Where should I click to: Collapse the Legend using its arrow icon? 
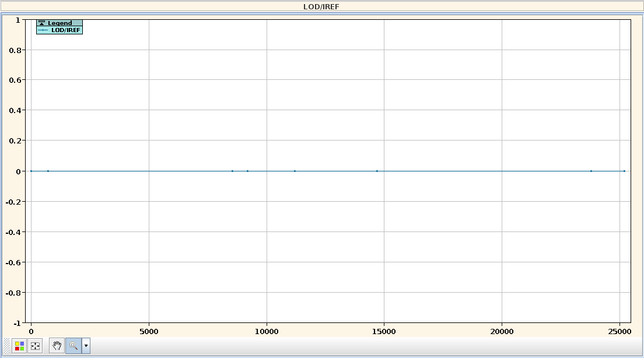tap(41, 23)
